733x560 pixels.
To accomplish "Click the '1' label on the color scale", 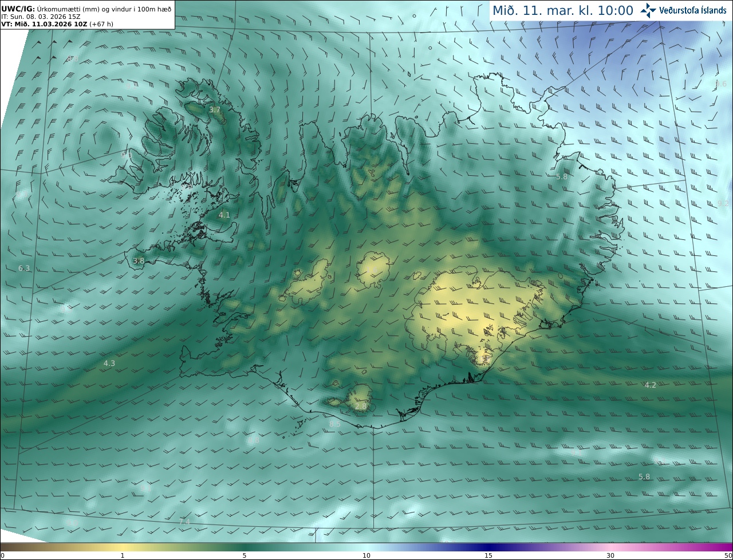I will [x=123, y=555].
